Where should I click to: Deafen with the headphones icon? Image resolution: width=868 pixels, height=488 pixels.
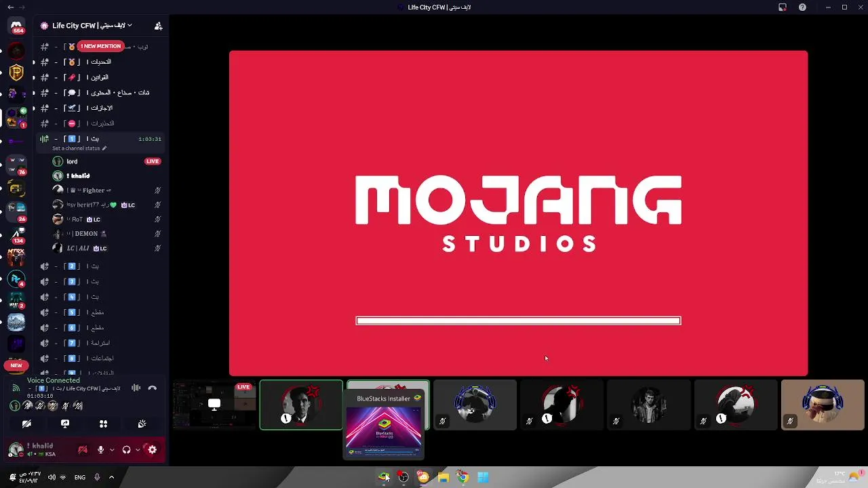126,449
